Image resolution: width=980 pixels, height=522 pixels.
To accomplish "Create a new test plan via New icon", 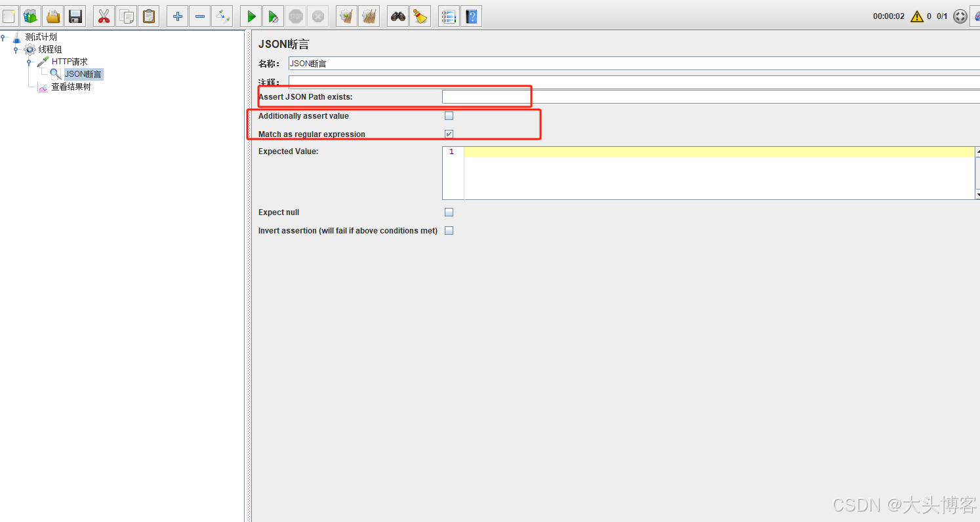I will tap(9, 16).
